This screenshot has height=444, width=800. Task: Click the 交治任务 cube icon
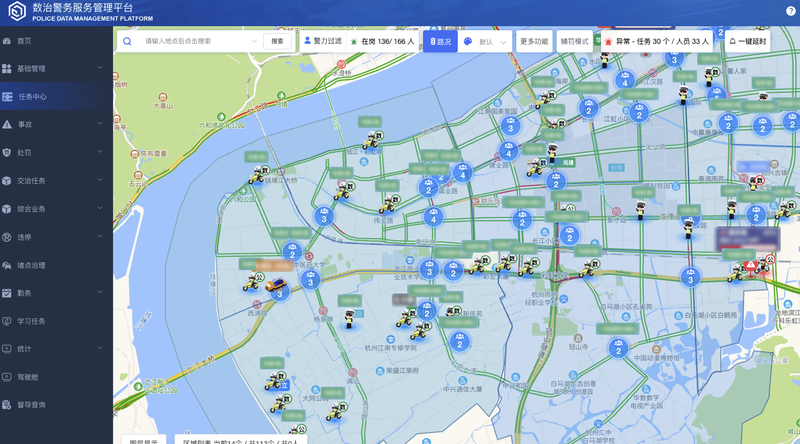pos(7,181)
